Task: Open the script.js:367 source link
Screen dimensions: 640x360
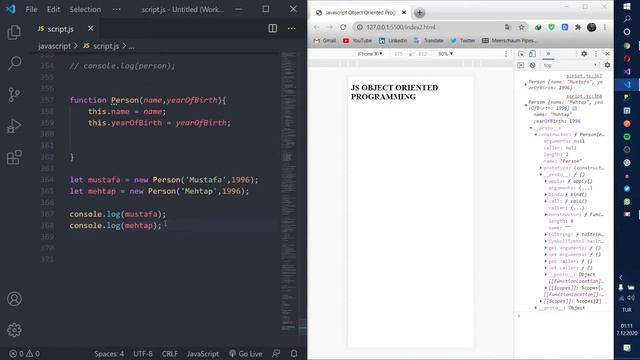Action: [x=584, y=76]
